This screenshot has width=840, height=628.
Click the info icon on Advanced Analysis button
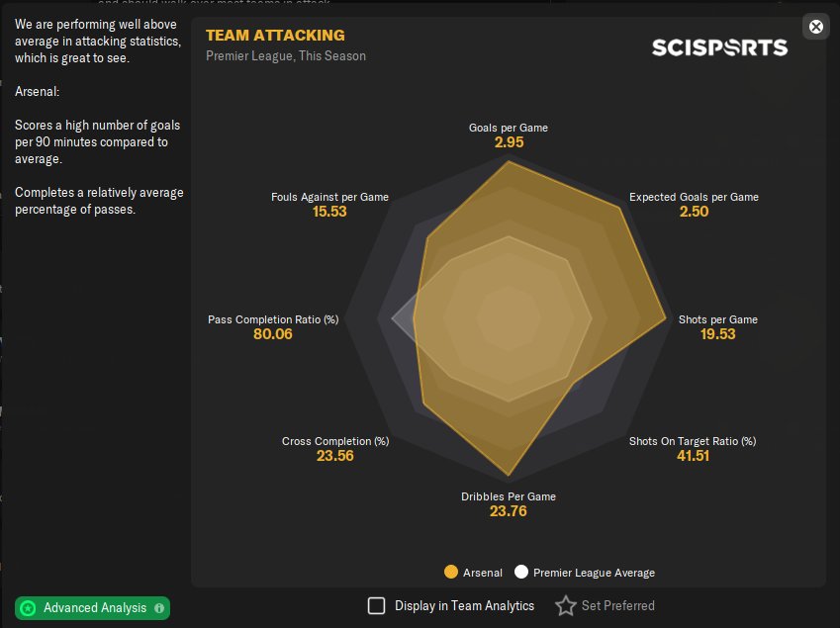159,608
